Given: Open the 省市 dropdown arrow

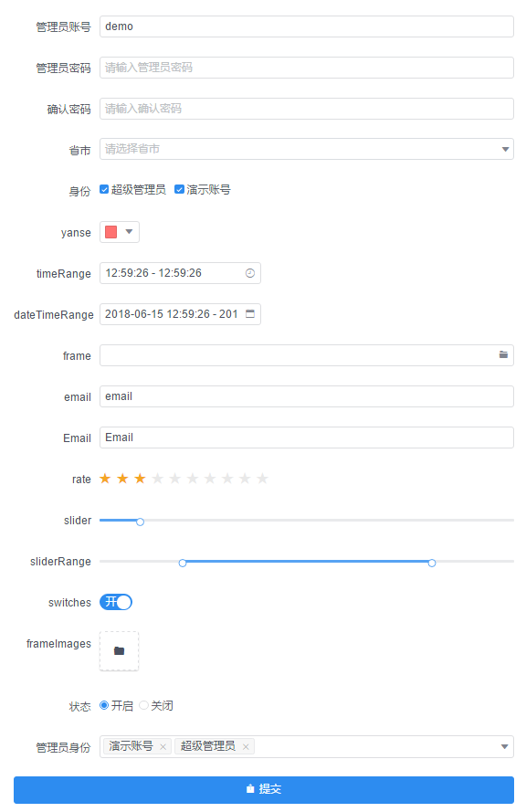Looking at the screenshot, I should 505,150.
